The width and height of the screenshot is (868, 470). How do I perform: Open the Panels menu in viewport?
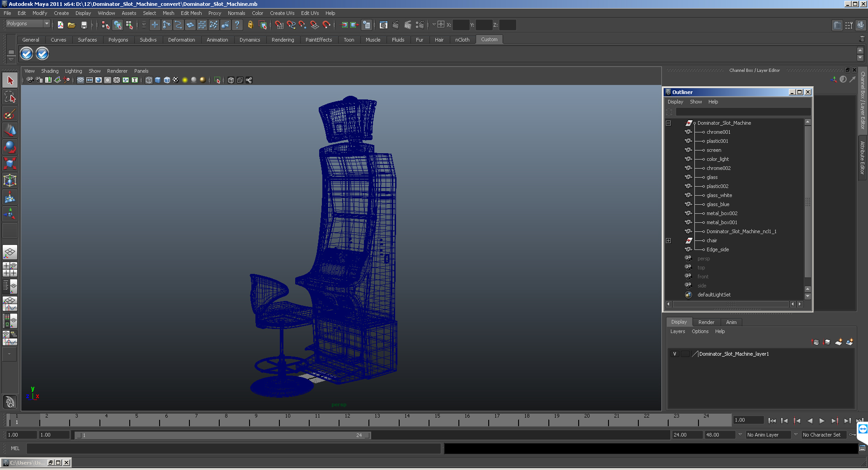point(141,71)
